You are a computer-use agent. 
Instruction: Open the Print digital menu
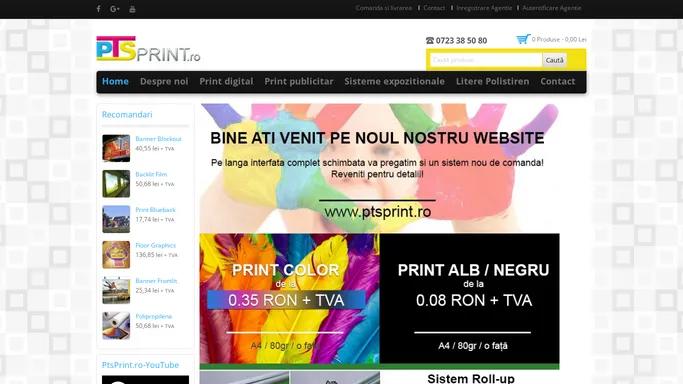tap(226, 81)
